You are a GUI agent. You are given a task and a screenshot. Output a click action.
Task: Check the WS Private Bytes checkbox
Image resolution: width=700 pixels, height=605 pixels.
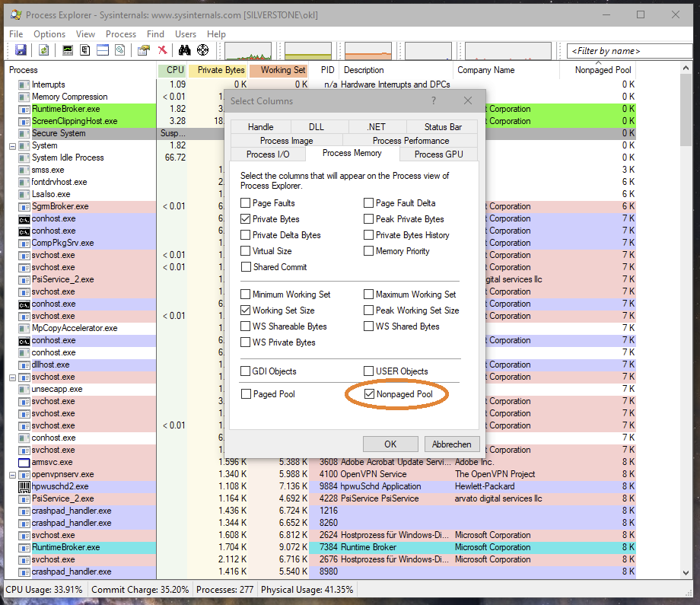[x=245, y=342]
